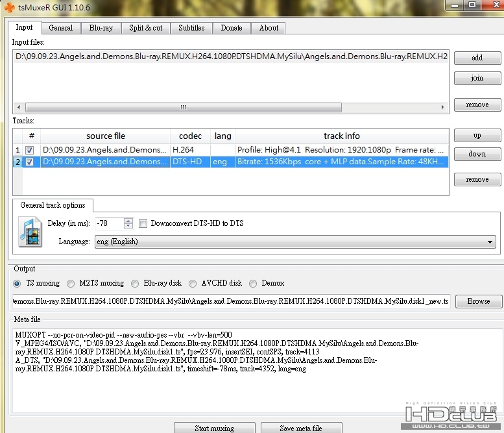Select Demux output option
This screenshot has height=433, width=504.
[x=253, y=284]
